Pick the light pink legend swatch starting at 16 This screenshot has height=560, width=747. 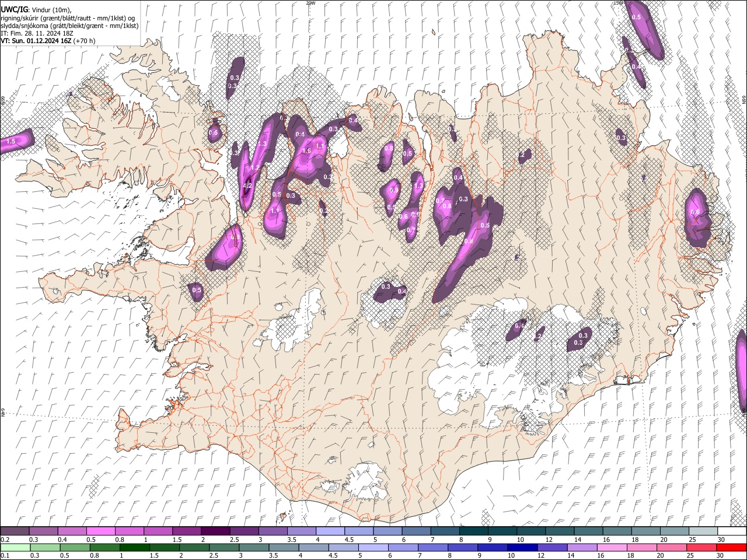pos(612,547)
